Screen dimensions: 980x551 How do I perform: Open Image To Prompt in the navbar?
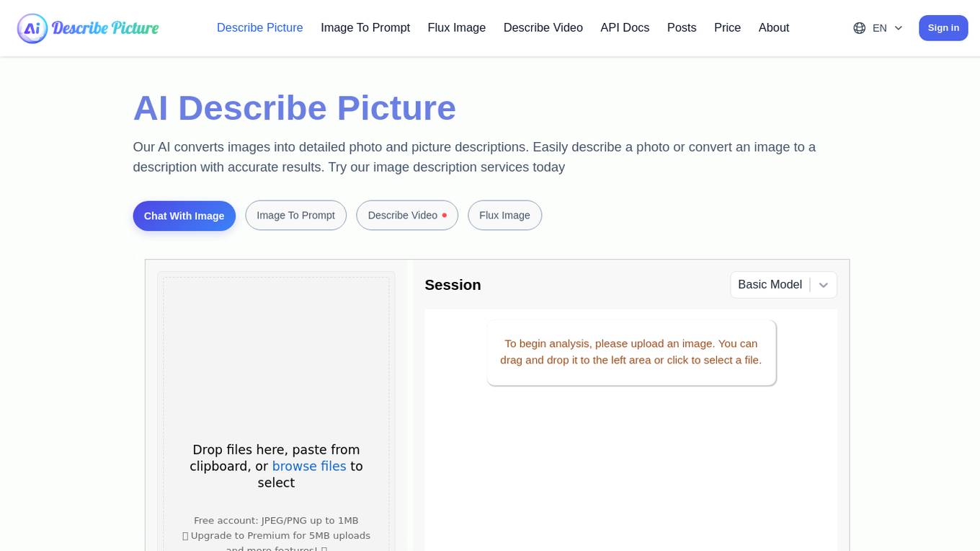click(365, 27)
